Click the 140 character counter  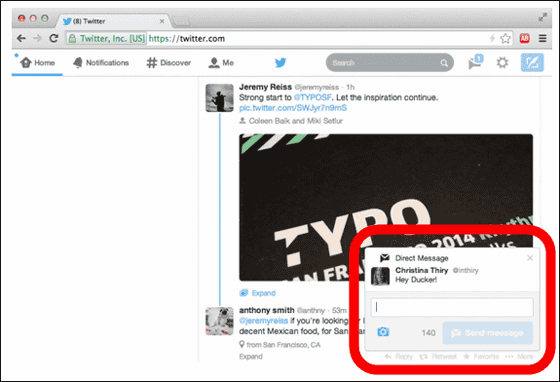(428, 333)
